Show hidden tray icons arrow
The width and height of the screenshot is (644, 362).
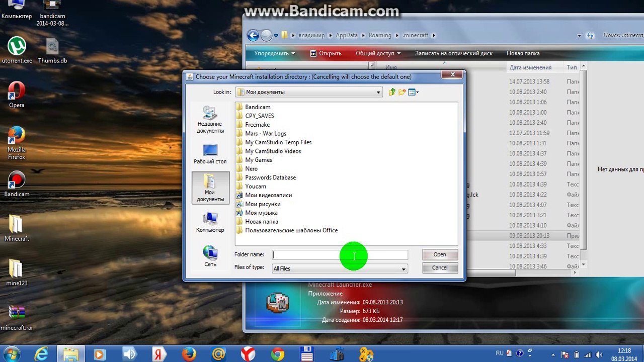point(554,354)
